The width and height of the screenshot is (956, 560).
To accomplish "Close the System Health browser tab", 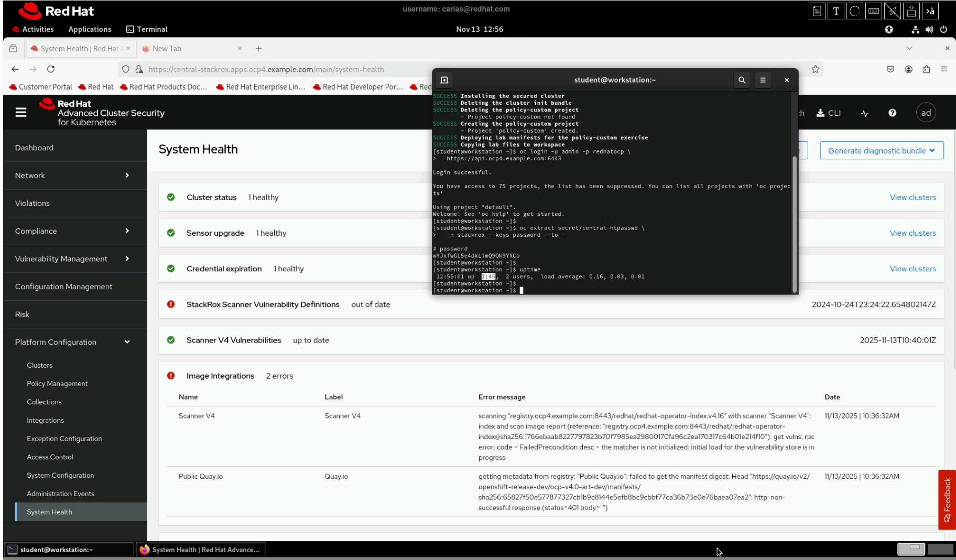I will (128, 49).
